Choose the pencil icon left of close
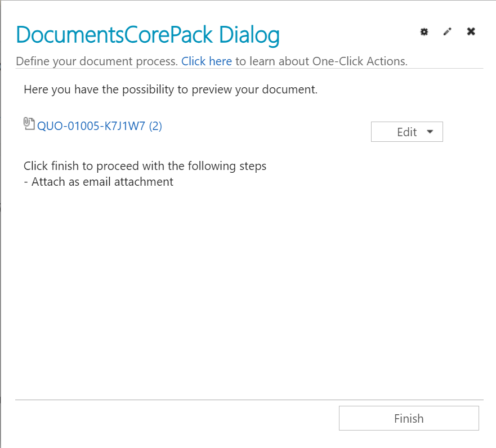 [447, 32]
